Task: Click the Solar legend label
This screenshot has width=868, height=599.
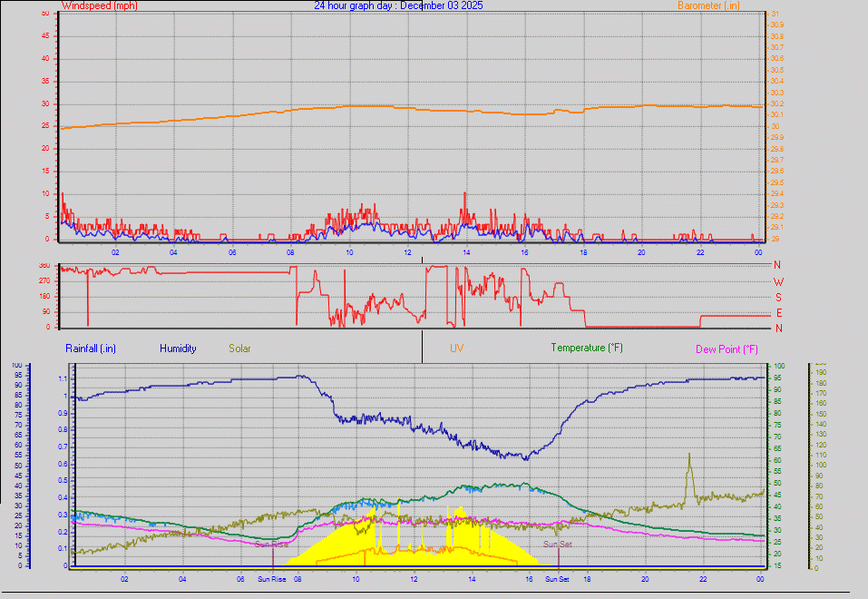Action: click(239, 348)
